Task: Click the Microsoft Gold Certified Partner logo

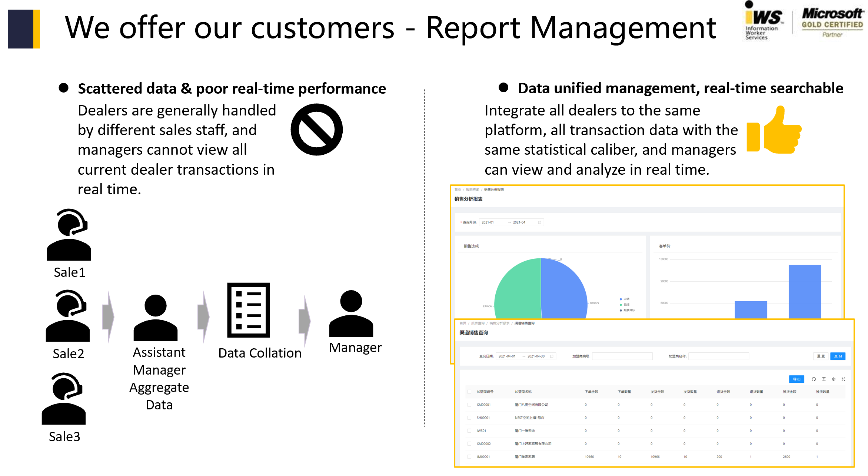Action: [832, 23]
